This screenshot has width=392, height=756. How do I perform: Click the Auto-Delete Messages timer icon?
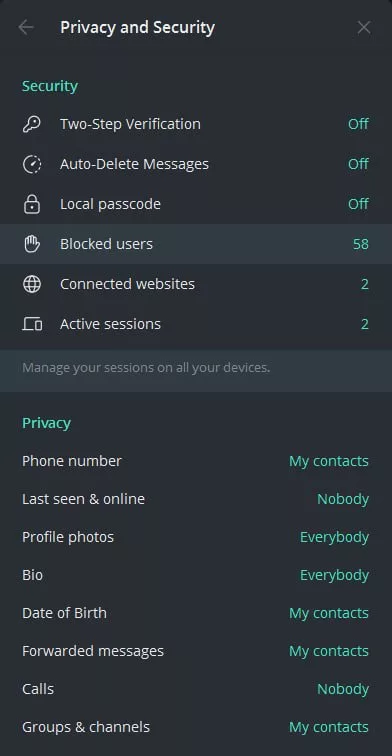(32, 164)
